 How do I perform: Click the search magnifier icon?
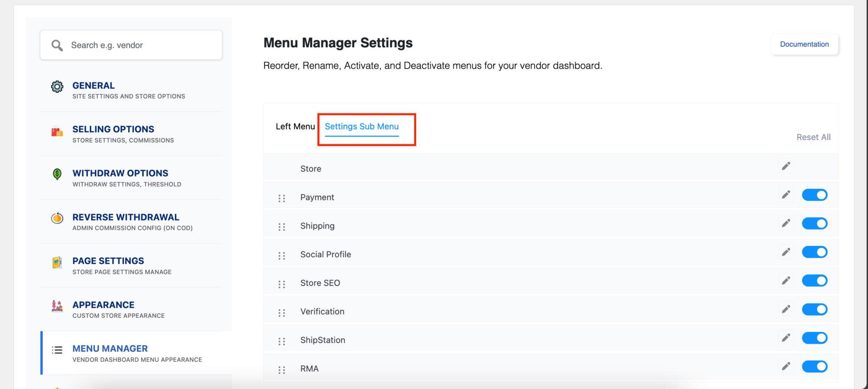pos(58,45)
